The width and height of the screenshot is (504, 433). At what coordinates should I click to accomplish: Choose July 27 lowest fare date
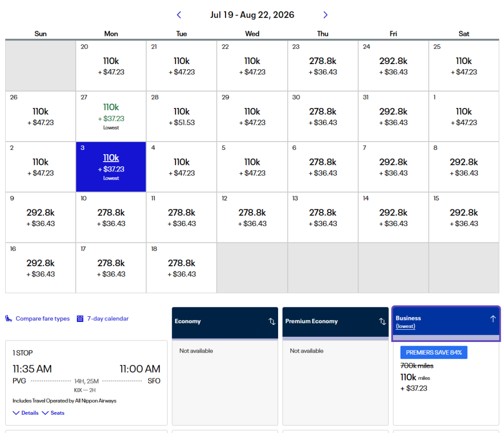click(111, 116)
